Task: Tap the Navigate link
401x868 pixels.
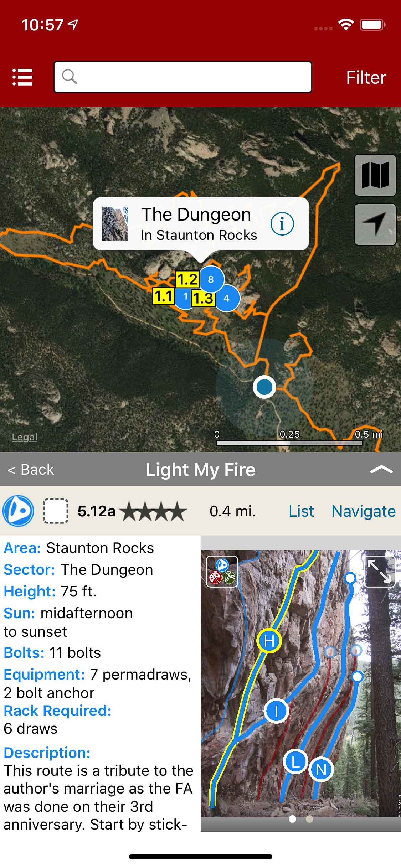Action: (363, 511)
